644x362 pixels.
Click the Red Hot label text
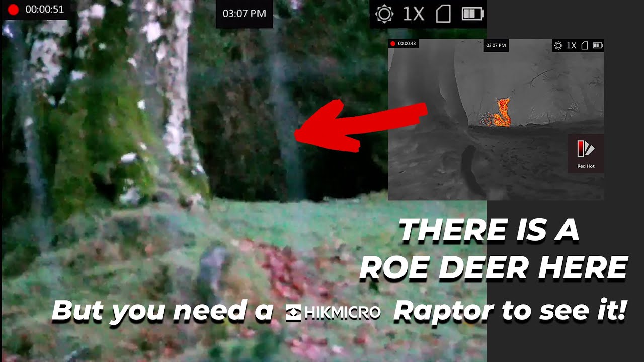(586, 166)
